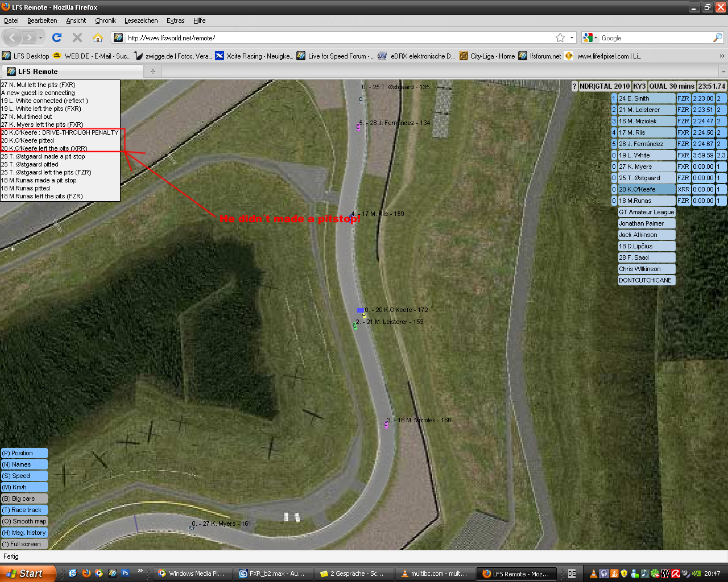Open the WEB.DE E-Mail bookmark
The image size is (728, 582).
(91, 56)
